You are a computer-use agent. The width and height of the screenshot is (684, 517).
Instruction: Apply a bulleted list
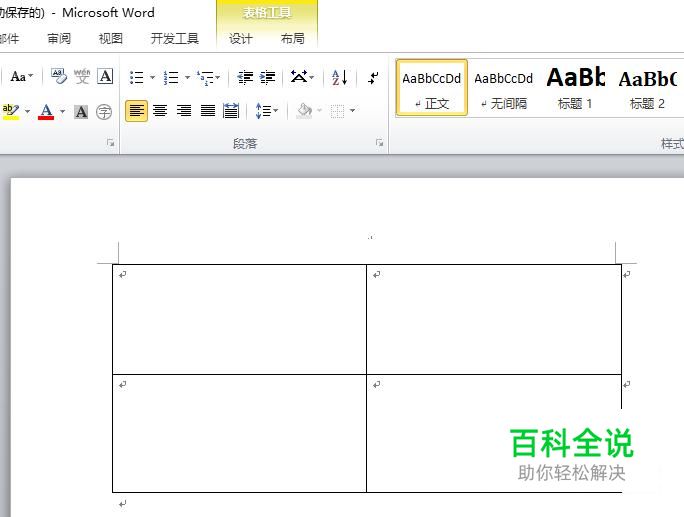pyautogui.click(x=137, y=78)
